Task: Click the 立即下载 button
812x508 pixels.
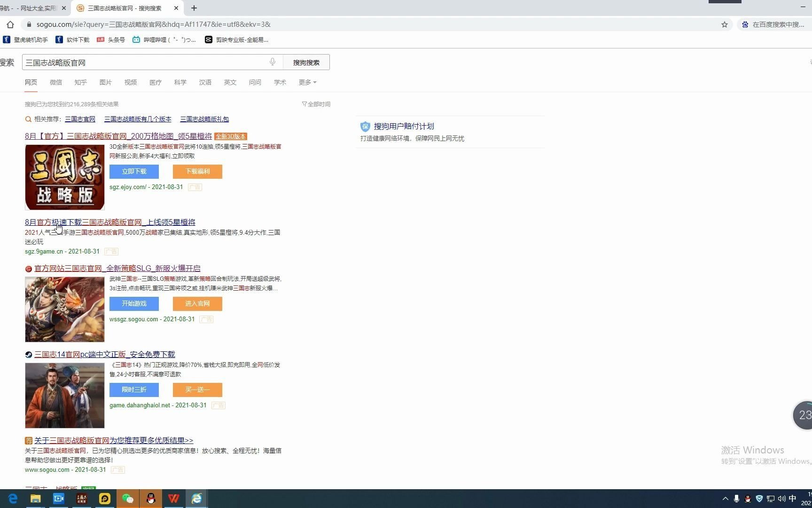Action: (x=134, y=171)
